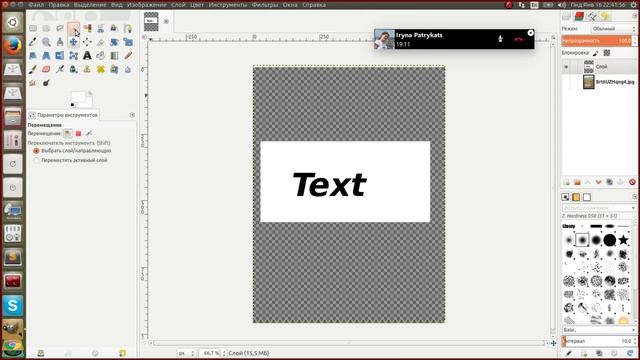640x360 pixels.
Task: Select the Alignment tool
Action: [x=87, y=42]
